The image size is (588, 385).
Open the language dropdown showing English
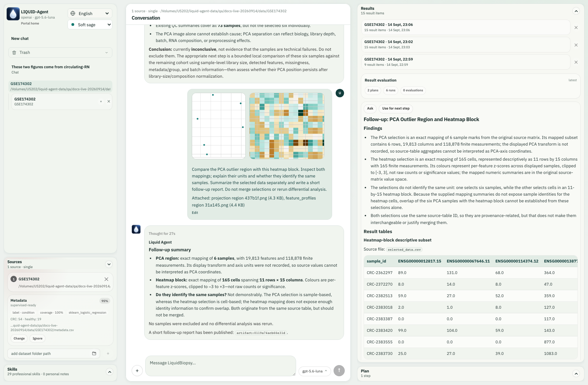coord(90,13)
